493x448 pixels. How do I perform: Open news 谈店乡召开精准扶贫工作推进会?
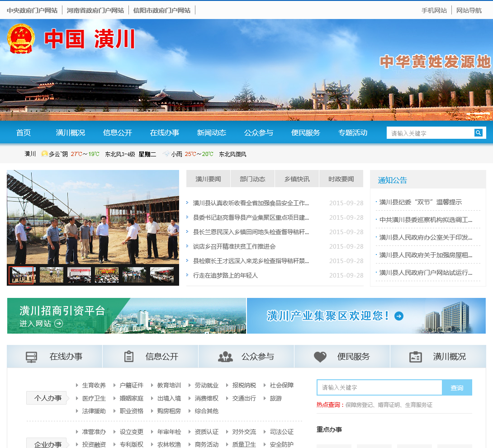234,246
